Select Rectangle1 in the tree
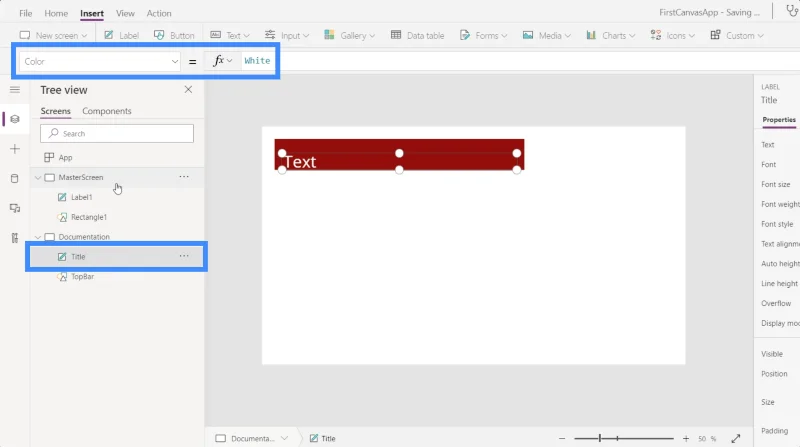The image size is (800, 447). point(89,217)
